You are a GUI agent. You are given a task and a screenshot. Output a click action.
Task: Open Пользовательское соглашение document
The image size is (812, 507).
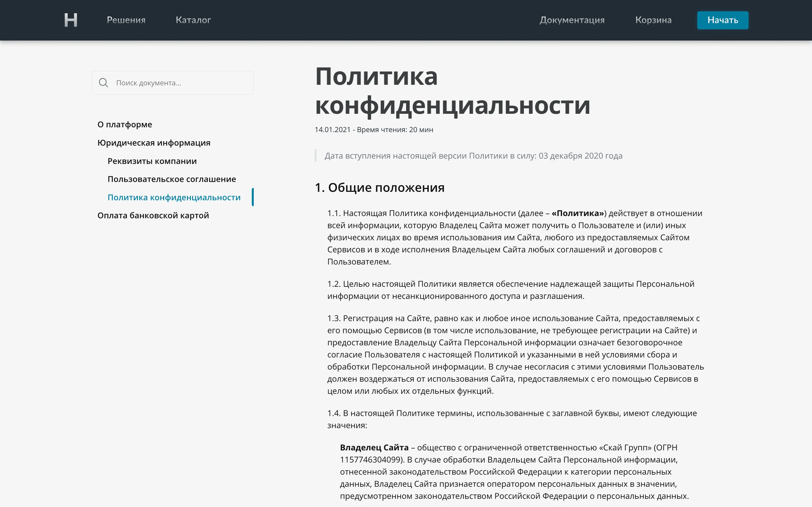pyautogui.click(x=171, y=179)
